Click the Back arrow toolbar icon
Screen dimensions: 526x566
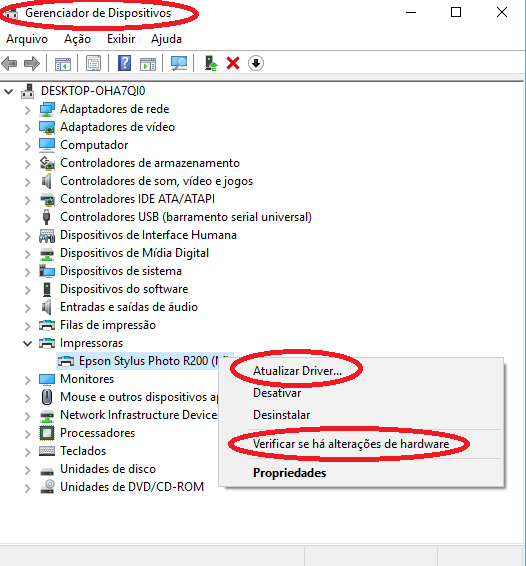(9, 64)
